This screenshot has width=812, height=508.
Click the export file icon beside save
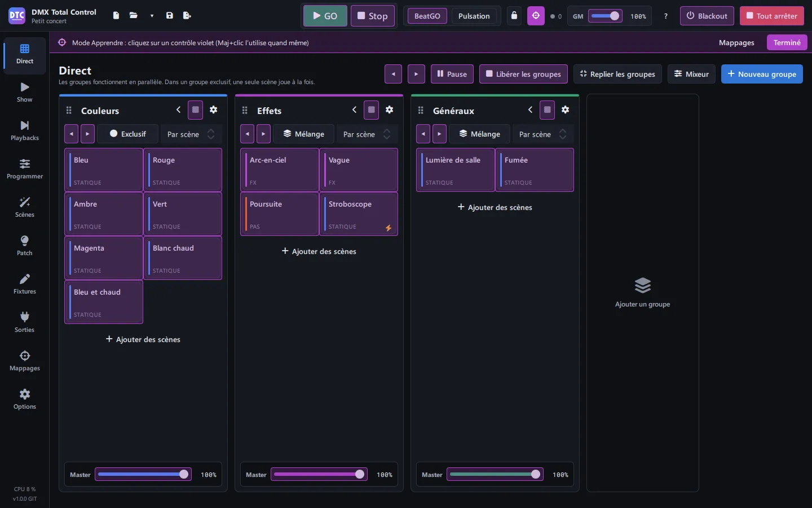pyautogui.click(x=187, y=16)
